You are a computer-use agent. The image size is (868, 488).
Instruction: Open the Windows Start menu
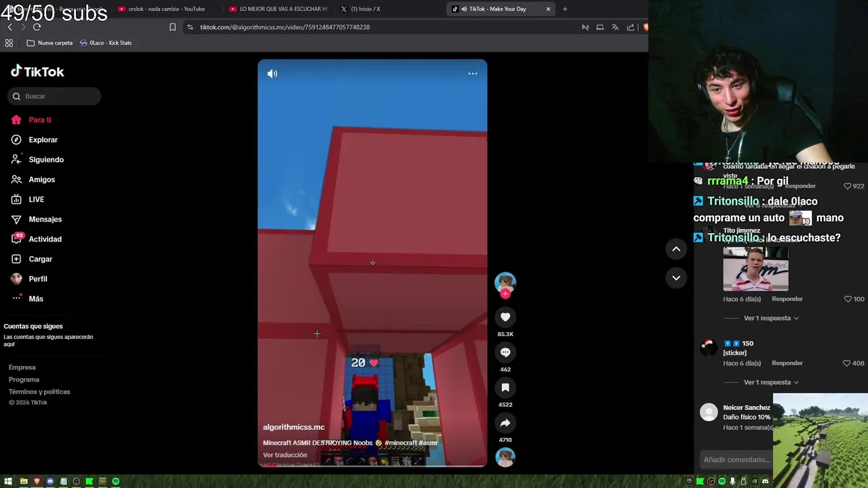click(x=8, y=481)
